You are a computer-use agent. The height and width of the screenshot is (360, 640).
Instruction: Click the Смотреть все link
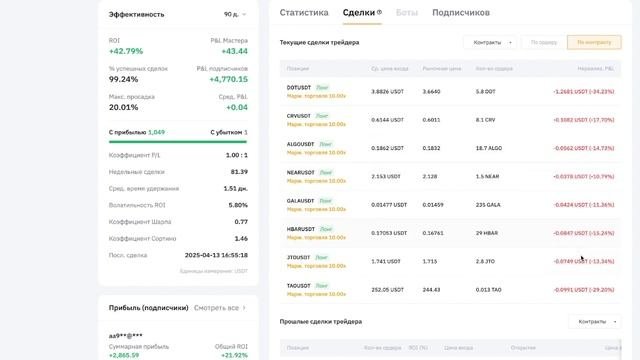216,308
